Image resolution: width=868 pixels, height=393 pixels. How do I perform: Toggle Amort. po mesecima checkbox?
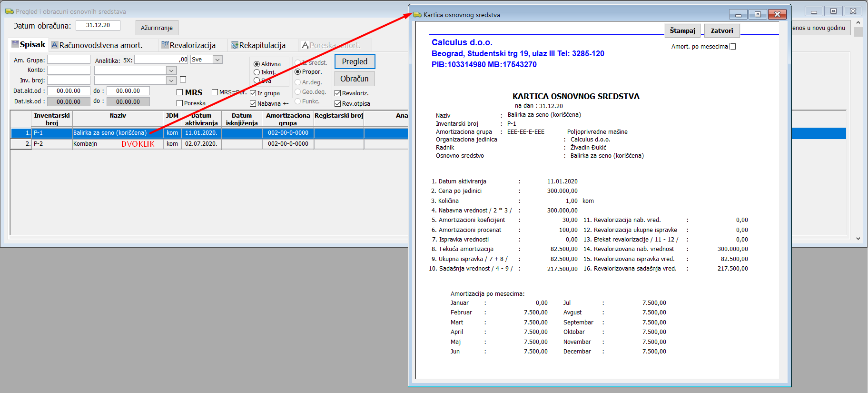pos(733,46)
